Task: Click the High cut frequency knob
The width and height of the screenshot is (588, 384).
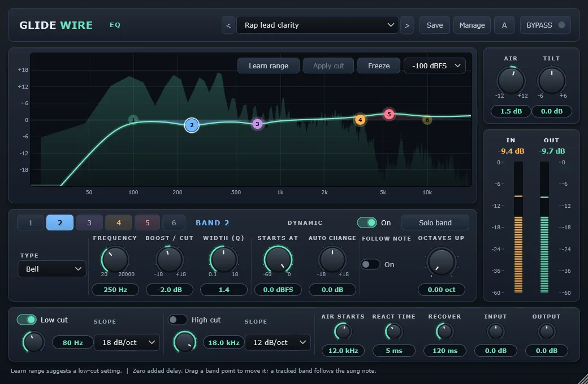Action: click(x=184, y=342)
